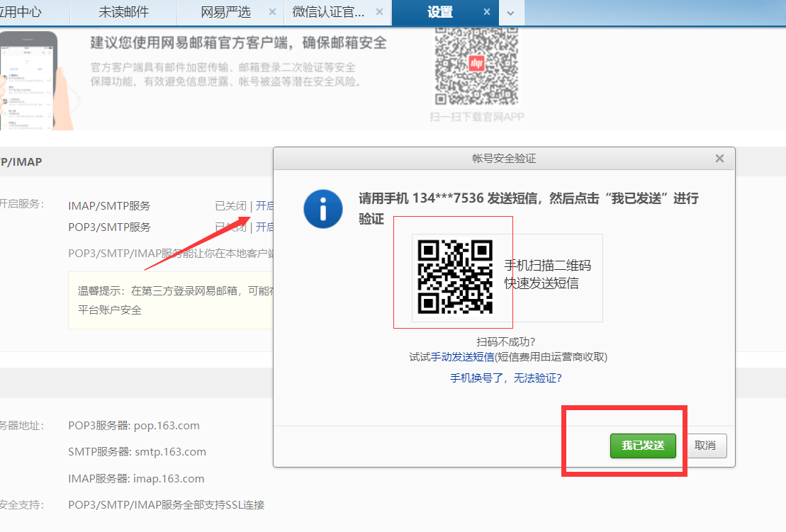Screen dimensions: 786x532
Task: Close the 设置 tab
Action: pos(487,11)
